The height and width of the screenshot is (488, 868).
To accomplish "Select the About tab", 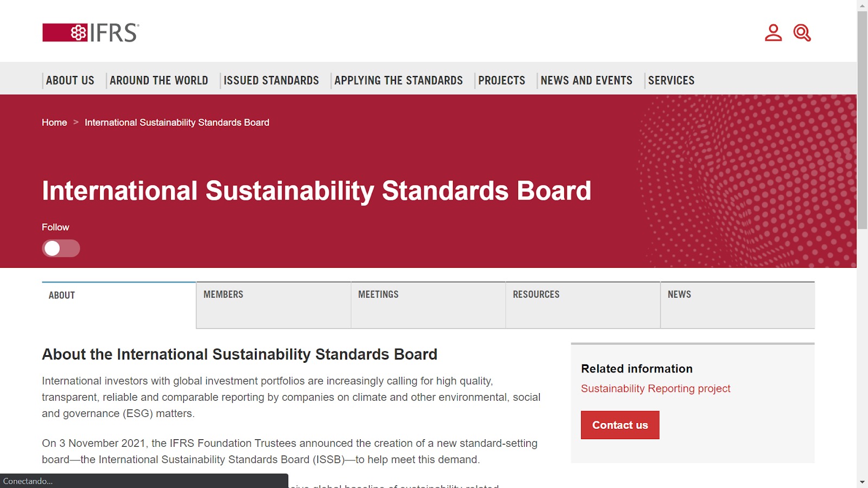I will (119, 305).
